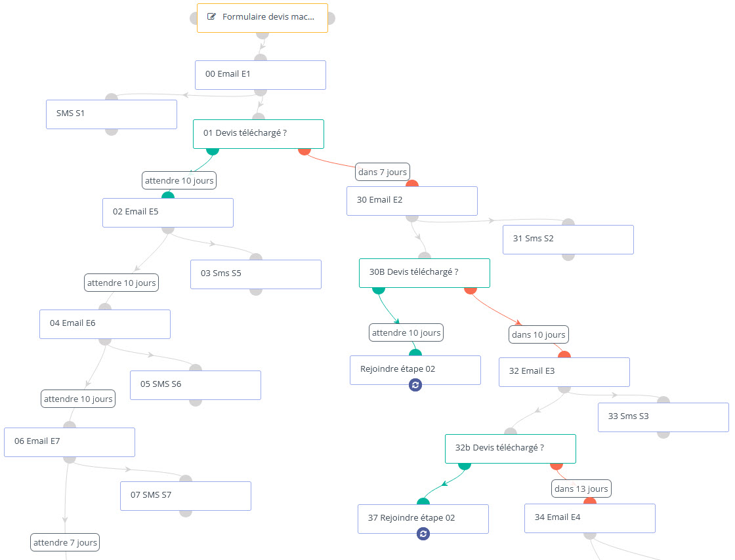Screen dimensions: 735x560
Task: Select the dans 13 jours delay label
Action: tap(581, 489)
